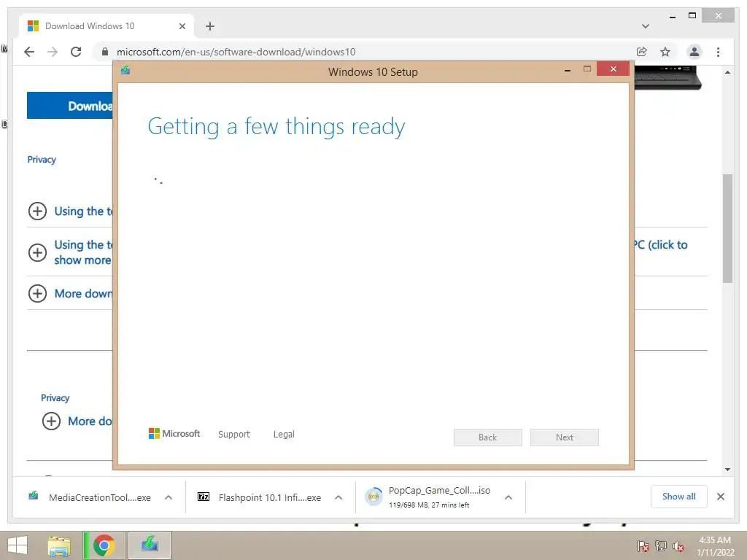The image size is (747, 560).
Task: Click Show all downloads
Action: coord(679,496)
